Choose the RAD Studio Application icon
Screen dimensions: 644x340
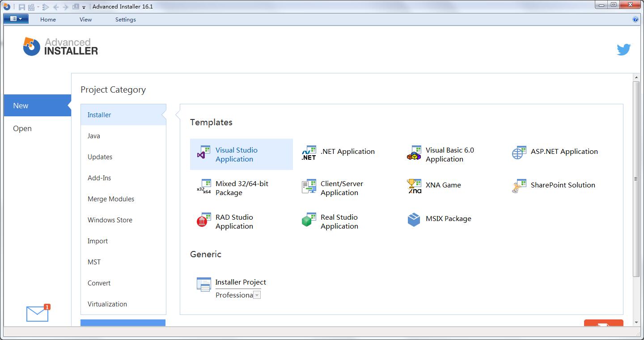pos(204,220)
